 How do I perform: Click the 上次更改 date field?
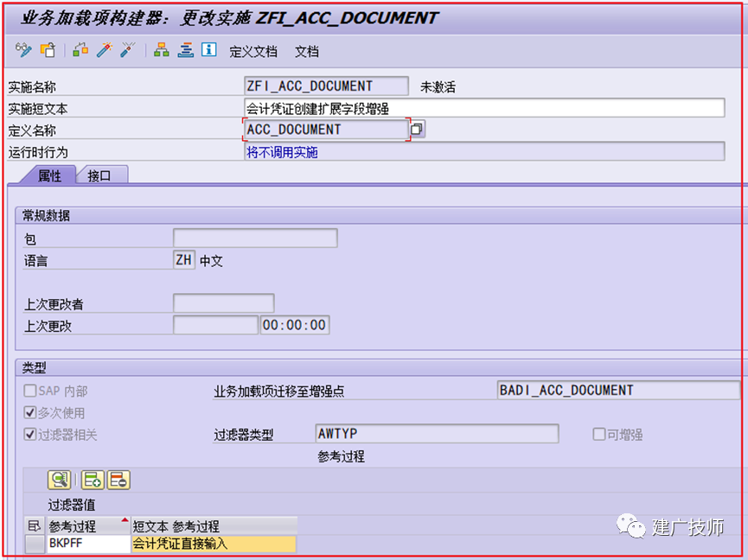click(215, 325)
